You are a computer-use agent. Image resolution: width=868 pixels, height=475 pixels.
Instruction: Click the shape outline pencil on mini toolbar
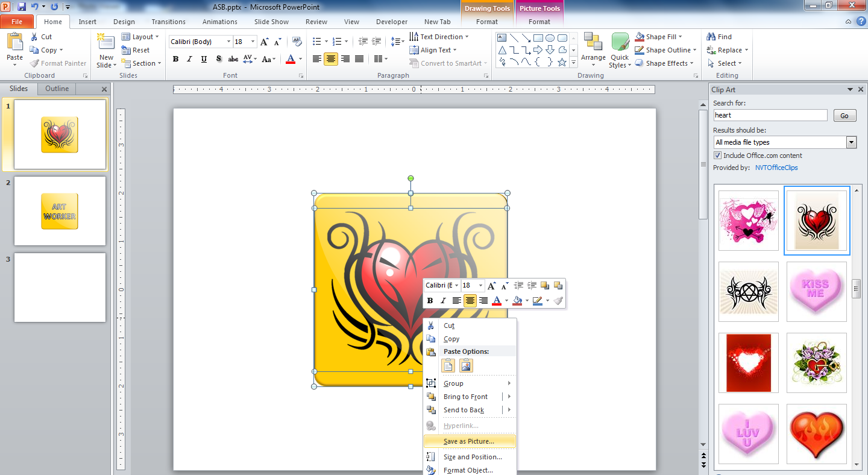(538, 301)
